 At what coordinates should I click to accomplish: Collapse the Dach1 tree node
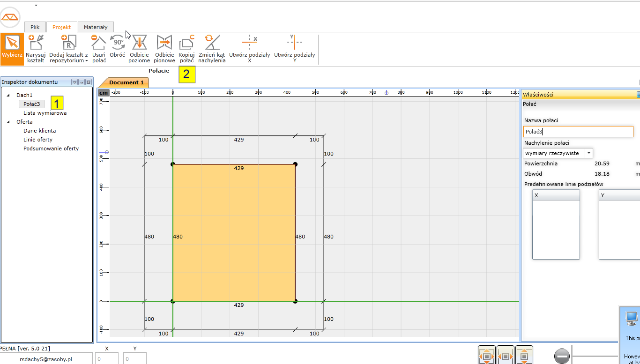click(x=8, y=96)
